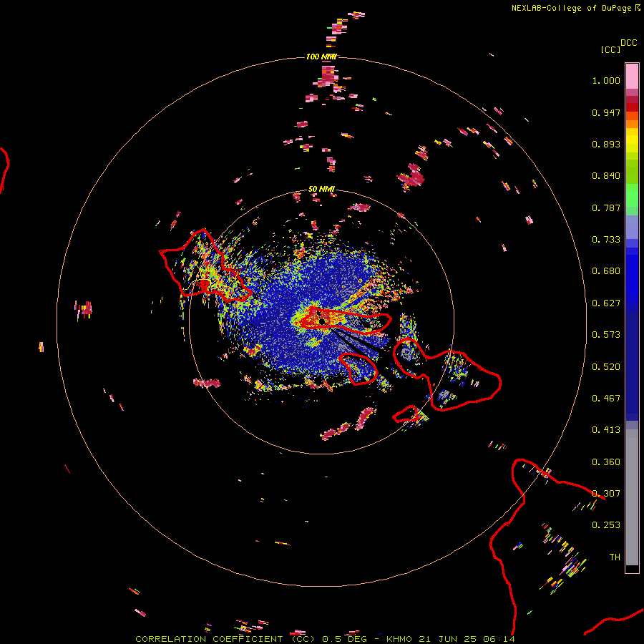The image size is (644, 644).
Task: Click the 100 NMI range ring label
Action: 321,57
